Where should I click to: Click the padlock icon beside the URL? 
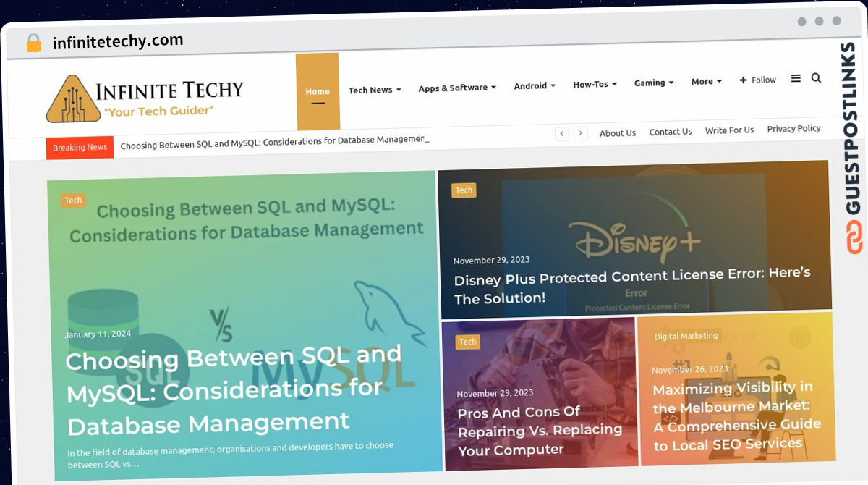[34, 43]
